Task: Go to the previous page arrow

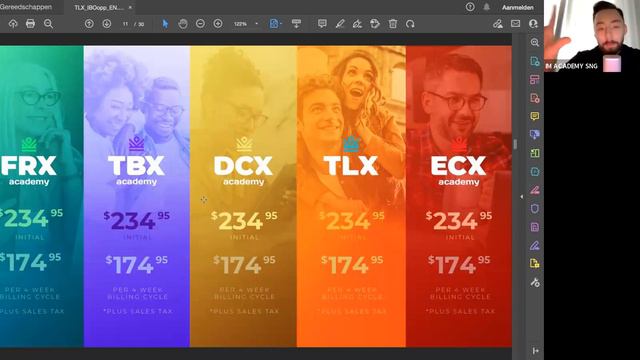Action: click(x=89, y=24)
